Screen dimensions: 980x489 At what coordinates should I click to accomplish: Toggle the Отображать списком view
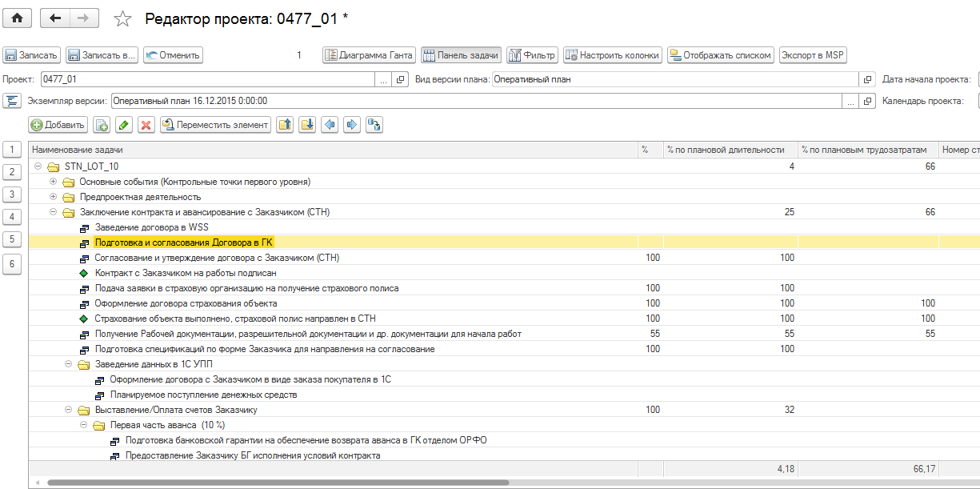click(721, 55)
